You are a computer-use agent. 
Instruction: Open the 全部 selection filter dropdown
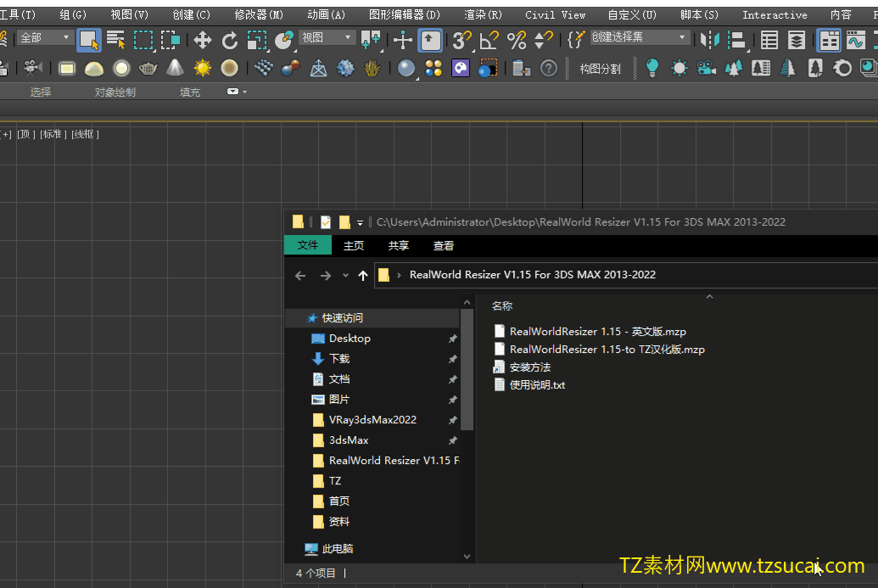[44, 37]
